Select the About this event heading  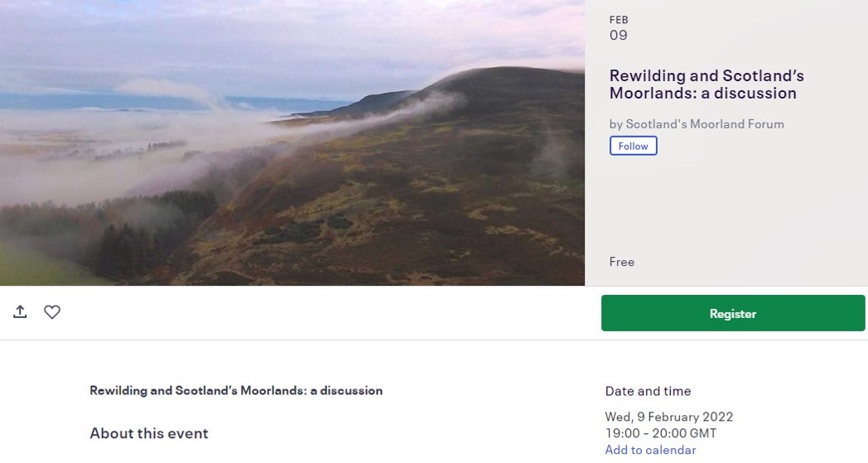coord(149,433)
